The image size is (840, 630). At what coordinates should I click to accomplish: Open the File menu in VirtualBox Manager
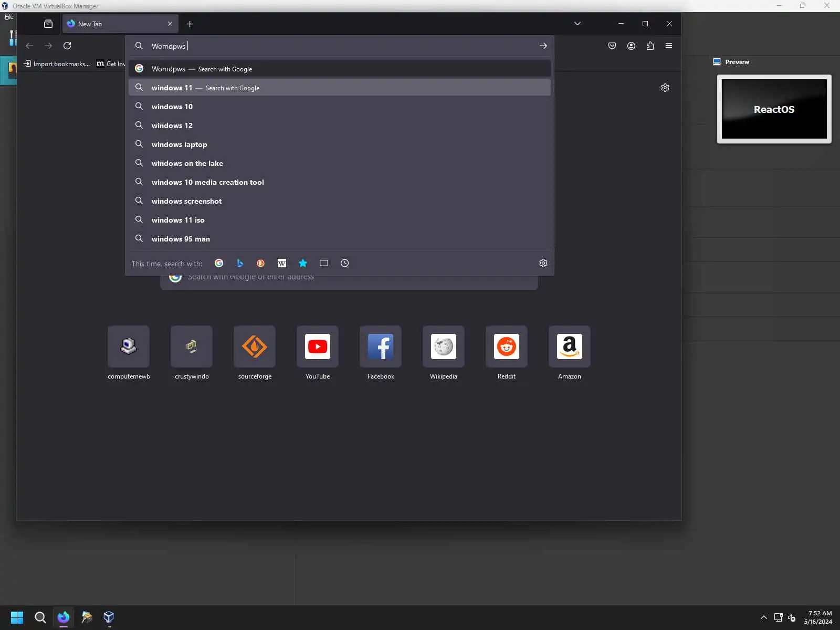(x=9, y=17)
